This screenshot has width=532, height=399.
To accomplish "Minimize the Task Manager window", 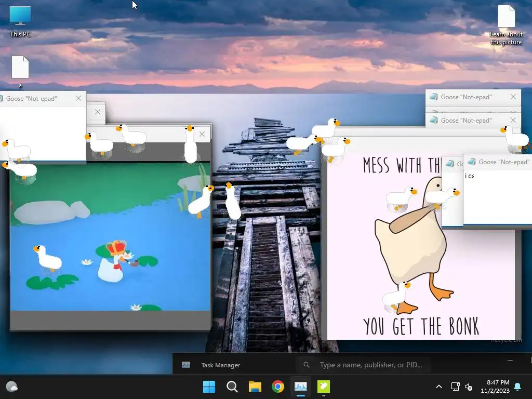I will (510, 360).
